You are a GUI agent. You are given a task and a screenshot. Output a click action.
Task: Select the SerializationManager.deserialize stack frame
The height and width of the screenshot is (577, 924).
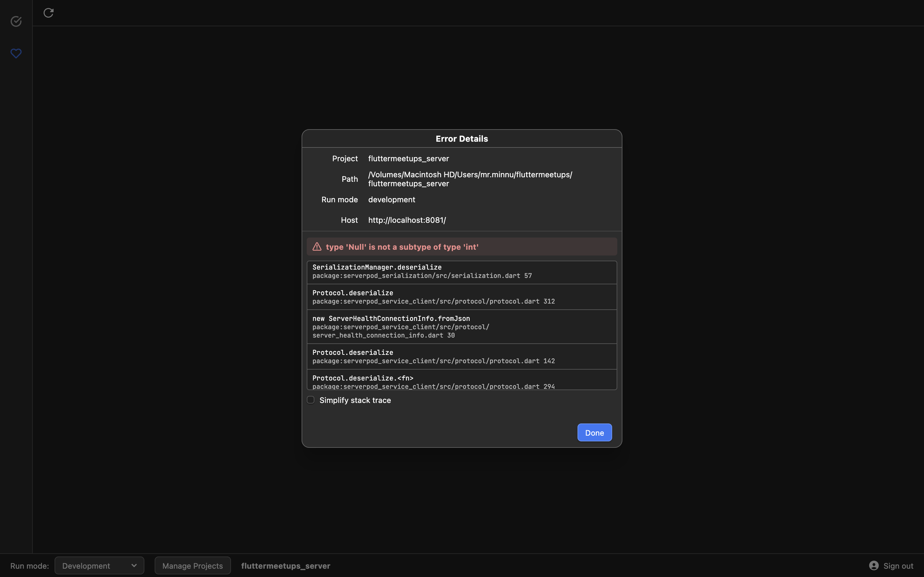[461, 271]
